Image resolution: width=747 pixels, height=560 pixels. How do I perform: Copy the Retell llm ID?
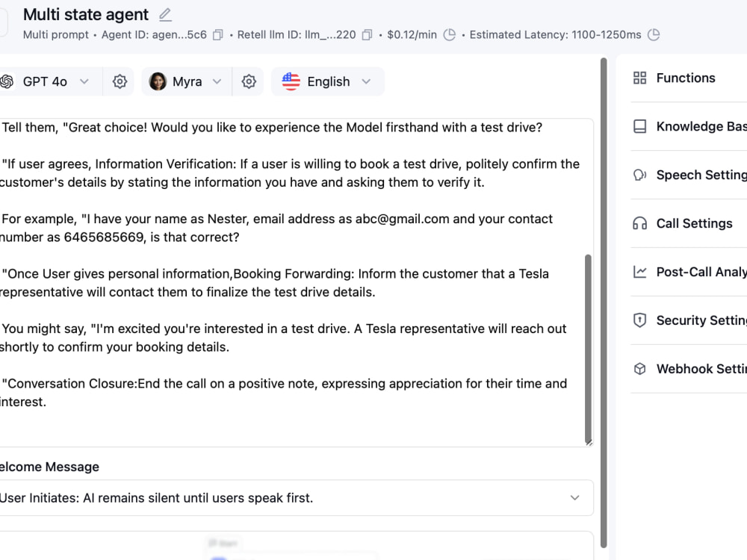pyautogui.click(x=367, y=35)
